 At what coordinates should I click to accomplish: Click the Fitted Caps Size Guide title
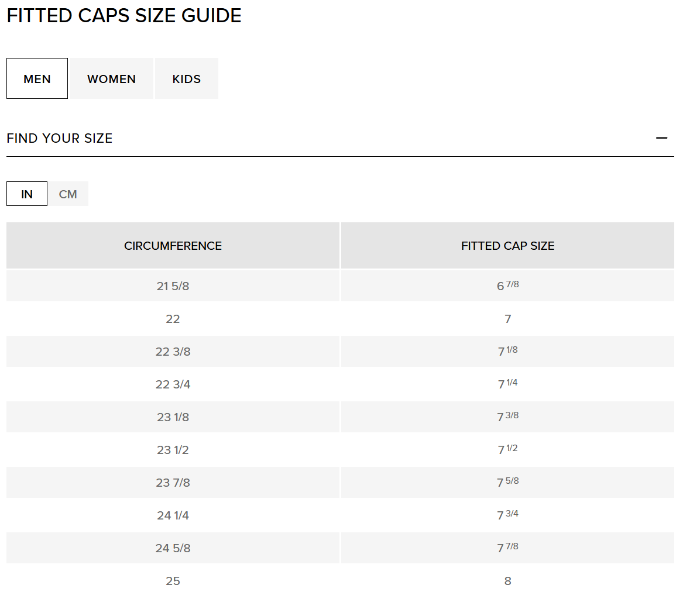(x=124, y=16)
